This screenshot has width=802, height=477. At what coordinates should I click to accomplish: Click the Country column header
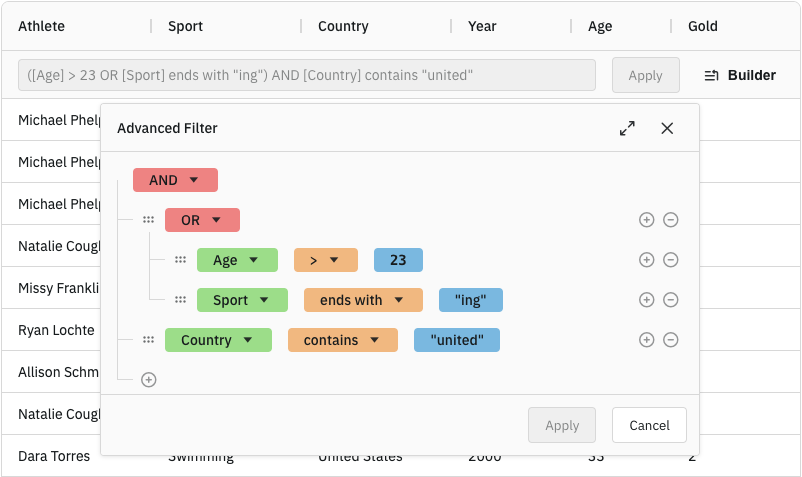click(x=343, y=26)
